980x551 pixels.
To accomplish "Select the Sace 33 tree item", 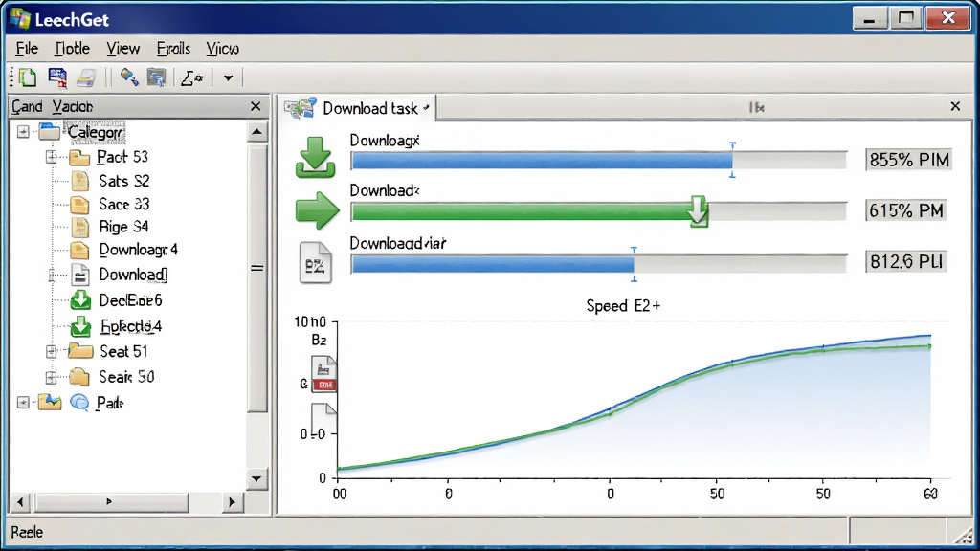I will pos(123,205).
